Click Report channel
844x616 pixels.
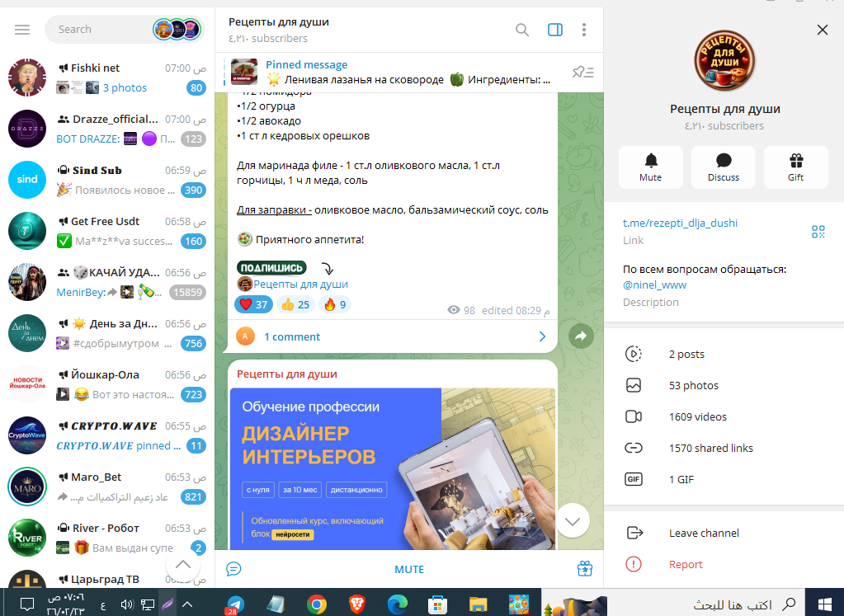coord(724,564)
